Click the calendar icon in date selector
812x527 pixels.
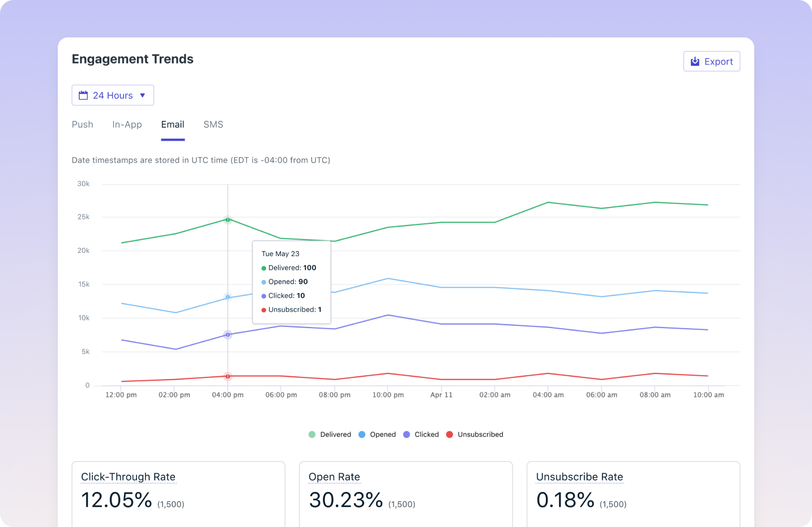(83, 95)
